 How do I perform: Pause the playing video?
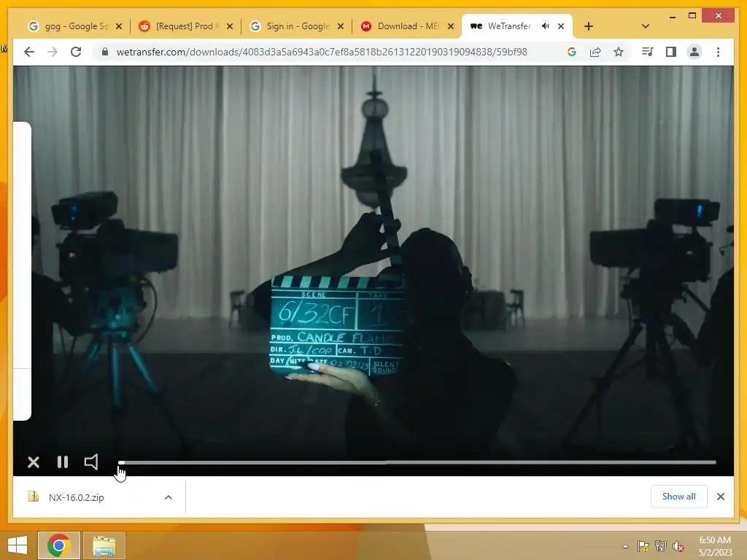[63, 462]
